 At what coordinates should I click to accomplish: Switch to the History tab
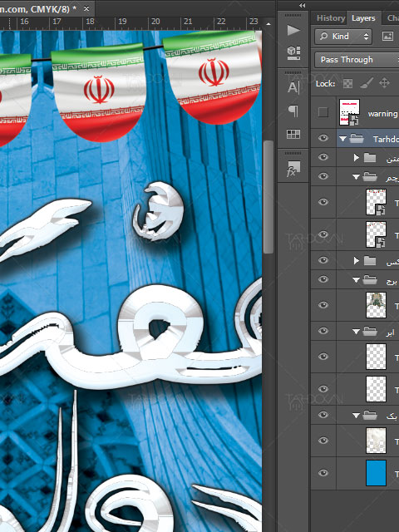(x=331, y=18)
